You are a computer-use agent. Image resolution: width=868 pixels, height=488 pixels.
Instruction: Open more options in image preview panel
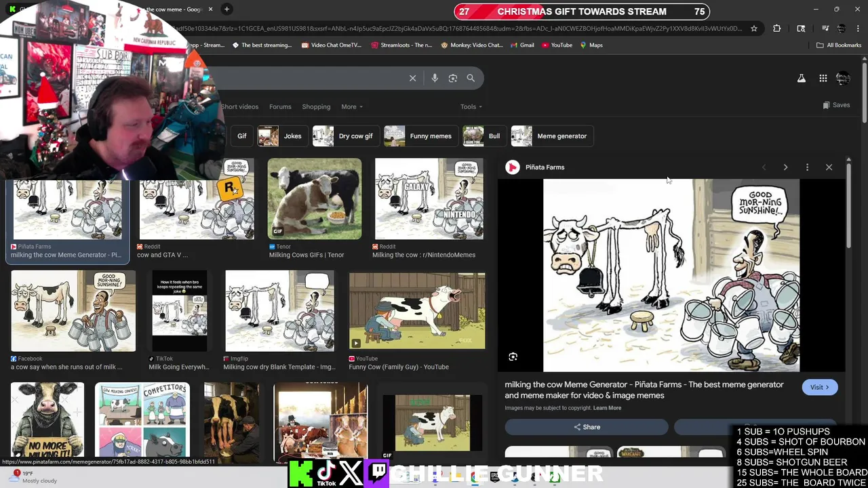click(x=807, y=167)
